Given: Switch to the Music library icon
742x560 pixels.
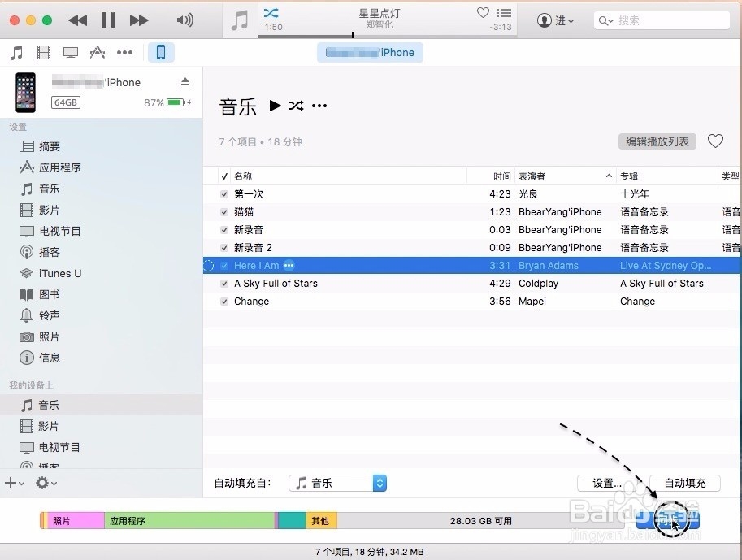Looking at the screenshot, I should pyautogui.click(x=16, y=53).
